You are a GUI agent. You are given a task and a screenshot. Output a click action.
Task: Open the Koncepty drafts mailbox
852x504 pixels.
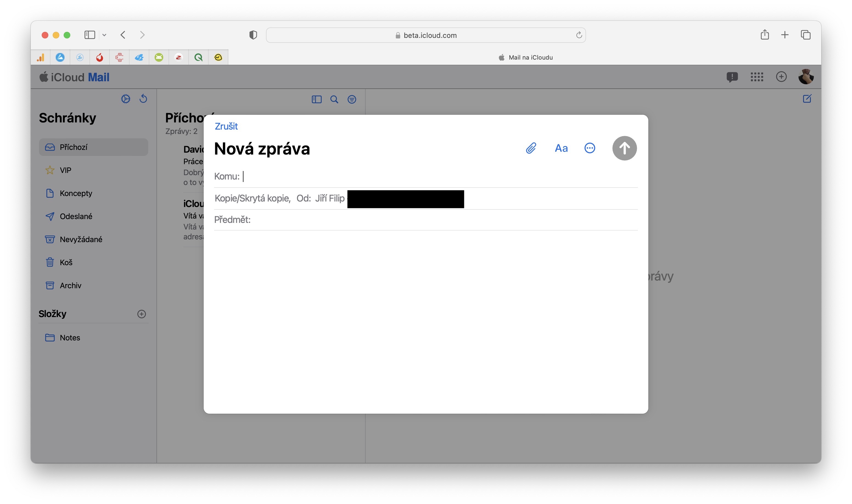click(76, 193)
